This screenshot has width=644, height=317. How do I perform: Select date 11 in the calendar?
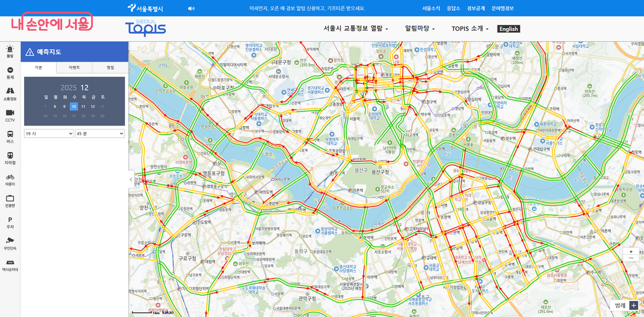83,106
